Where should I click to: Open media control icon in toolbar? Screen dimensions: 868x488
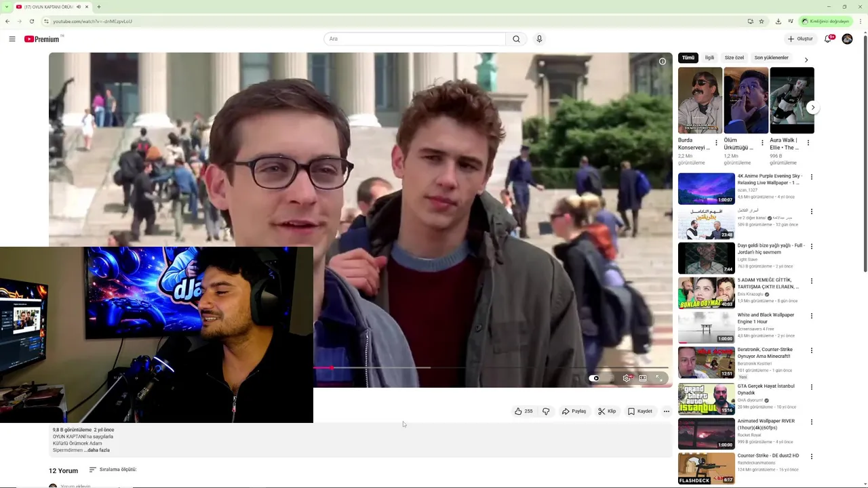[791, 21]
